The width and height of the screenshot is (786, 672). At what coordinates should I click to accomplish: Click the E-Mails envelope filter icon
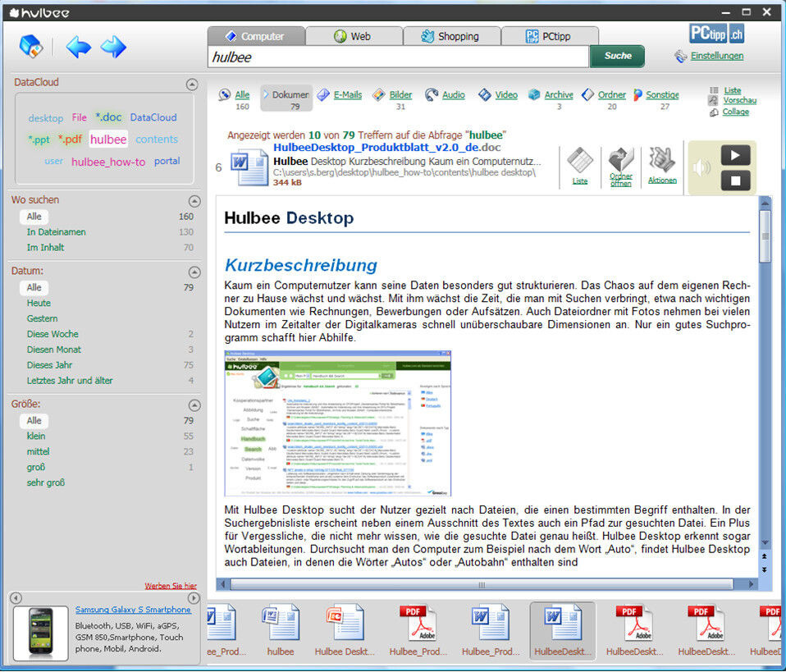pyautogui.click(x=324, y=94)
